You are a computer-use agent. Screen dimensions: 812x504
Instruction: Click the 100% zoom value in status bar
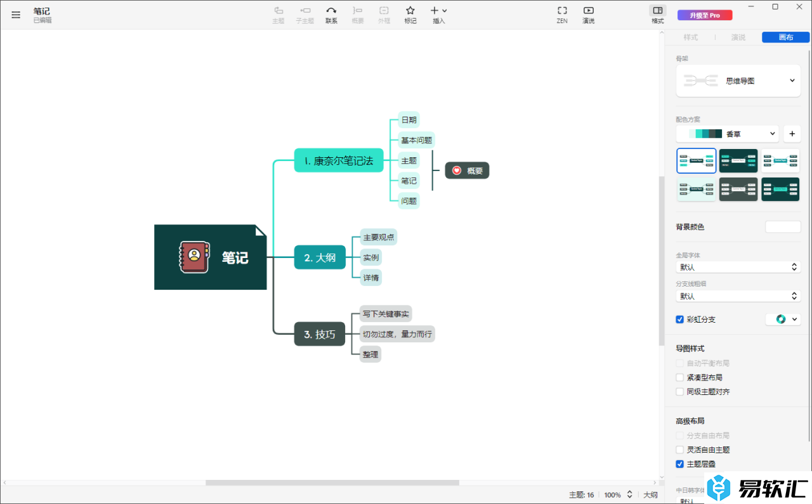[x=612, y=494]
